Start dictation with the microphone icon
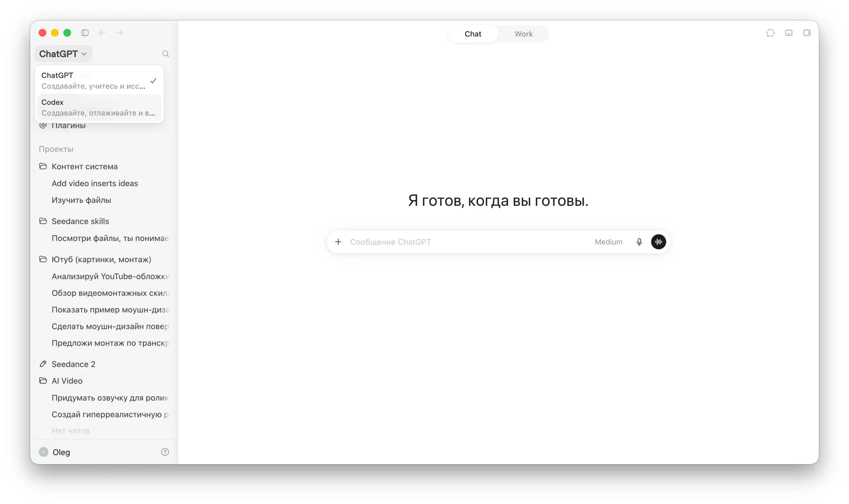849x504 pixels. click(x=639, y=242)
